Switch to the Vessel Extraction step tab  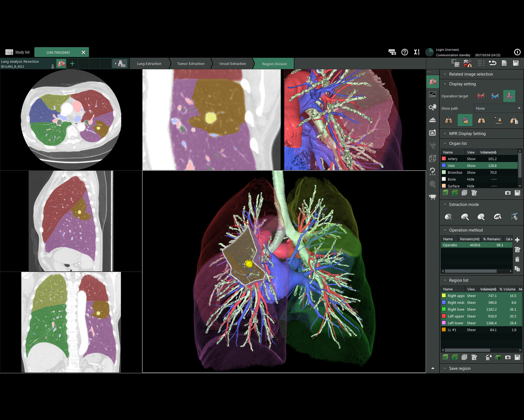[232, 64]
